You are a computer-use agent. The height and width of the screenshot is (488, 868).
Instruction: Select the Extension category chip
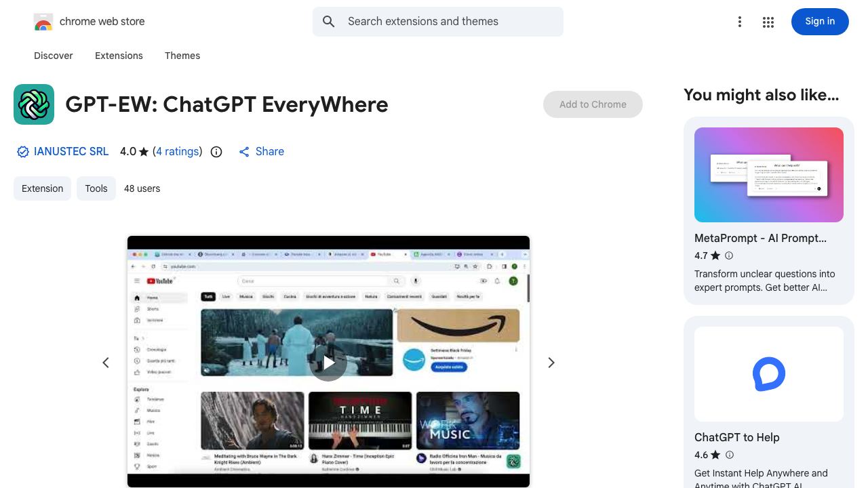[x=42, y=188]
